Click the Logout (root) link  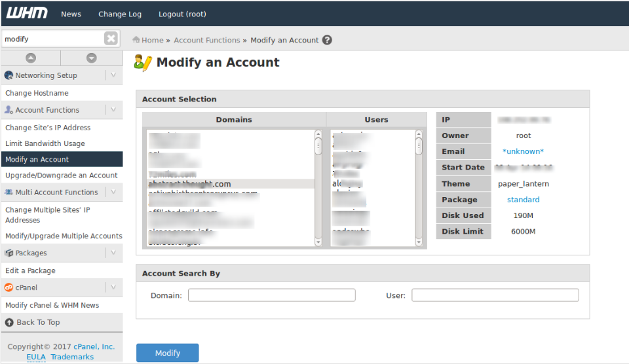[182, 14]
